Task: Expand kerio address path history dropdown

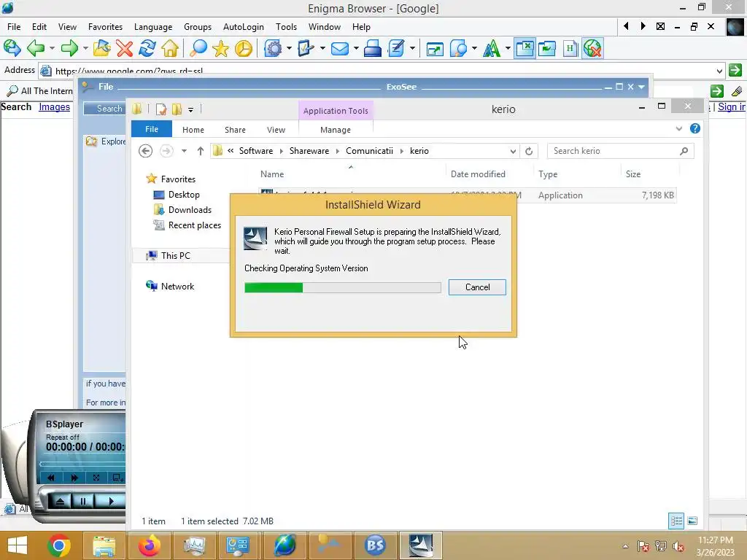Action: (513, 152)
